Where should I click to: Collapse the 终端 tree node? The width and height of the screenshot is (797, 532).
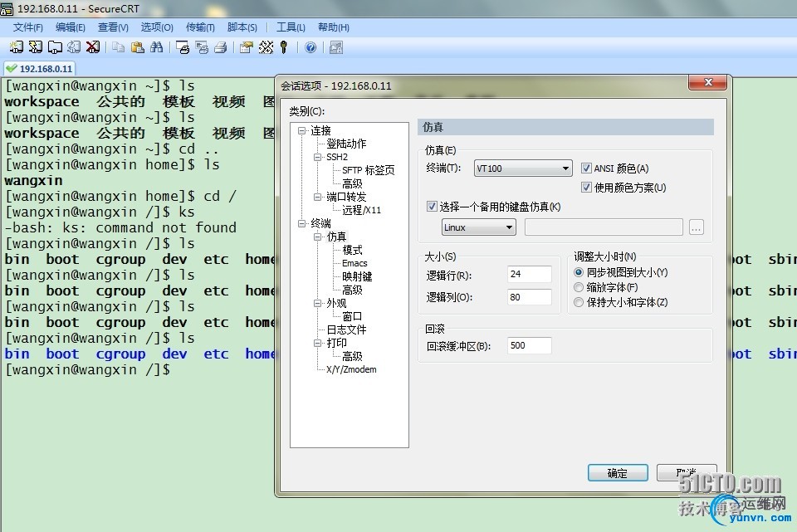[302, 223]
